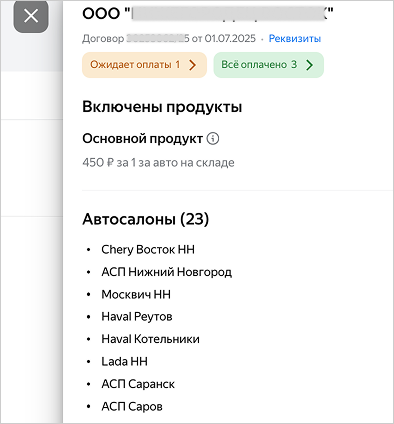394x424 pixels.
Task: Open the Реквизиты link
Action: point(295,39)
